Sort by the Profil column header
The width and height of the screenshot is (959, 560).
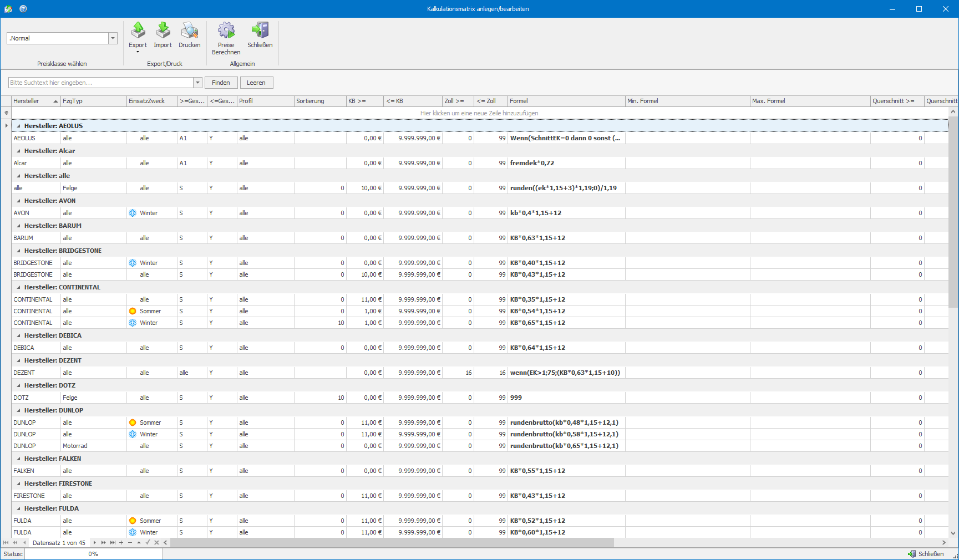point(266,101)
